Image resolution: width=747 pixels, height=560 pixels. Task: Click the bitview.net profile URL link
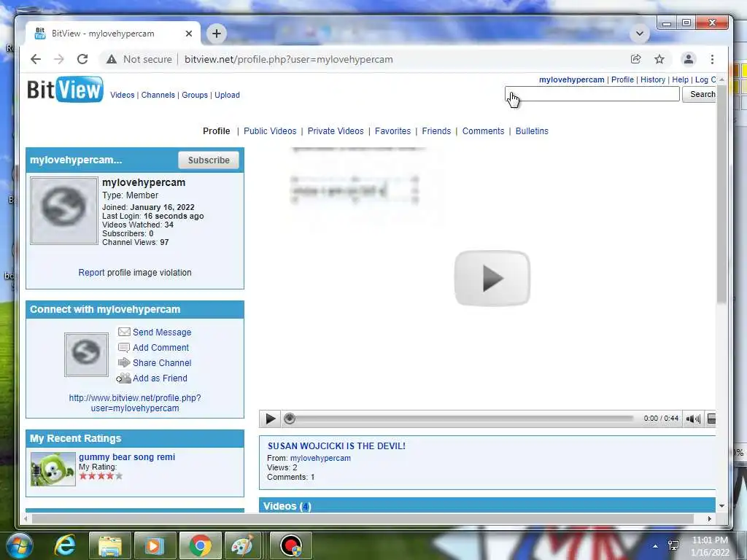135,402
